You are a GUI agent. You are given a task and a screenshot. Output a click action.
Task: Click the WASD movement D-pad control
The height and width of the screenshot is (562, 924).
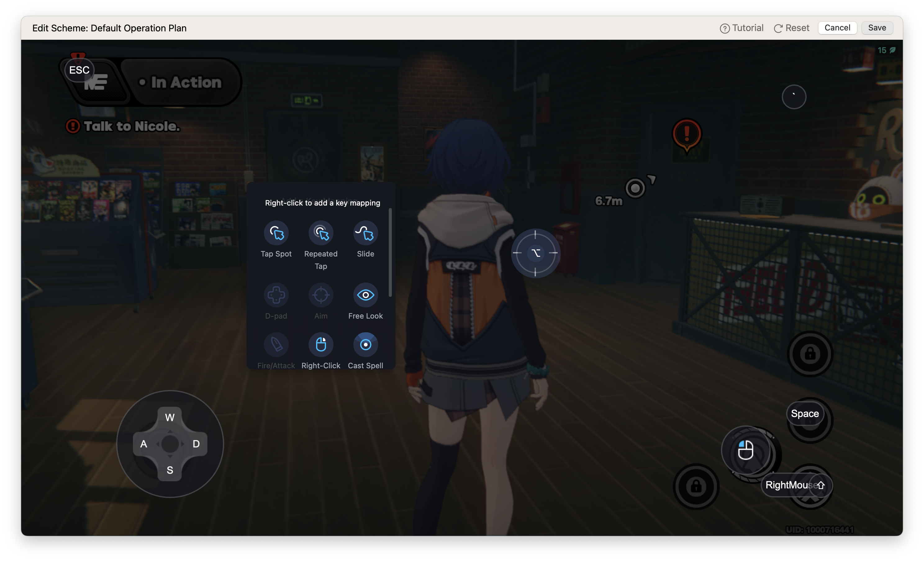click(170, 444)
